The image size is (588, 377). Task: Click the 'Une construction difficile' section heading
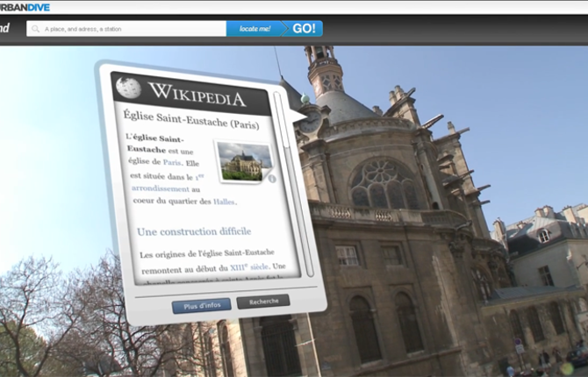[x=194, y=231]
